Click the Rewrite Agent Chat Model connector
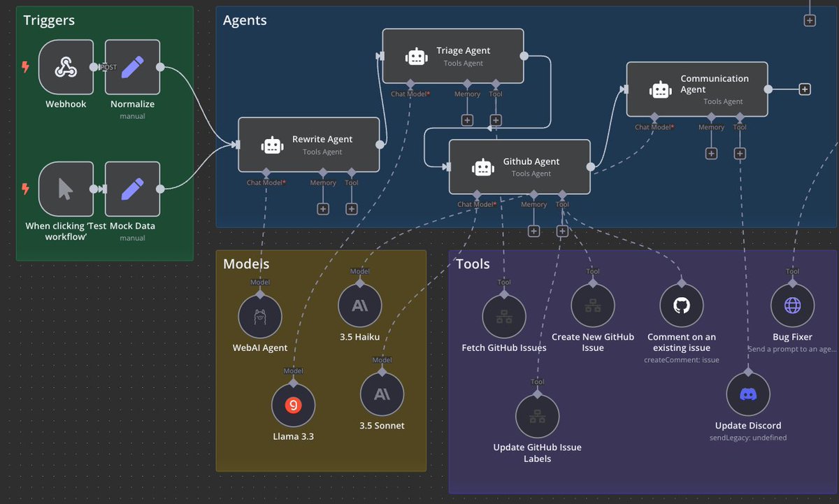Image resolution: width=839 pixels, height=504 pixels. click(x=266, y=173)
